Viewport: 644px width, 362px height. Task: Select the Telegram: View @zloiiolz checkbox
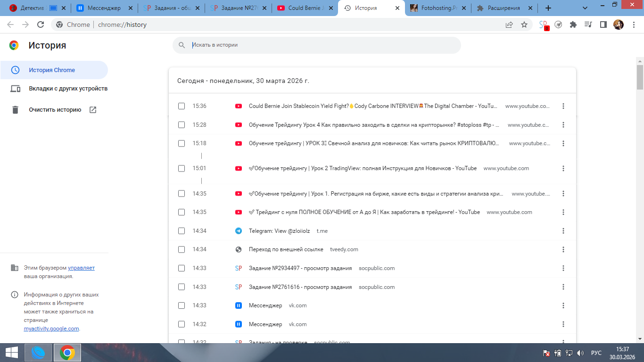[182, 231]
